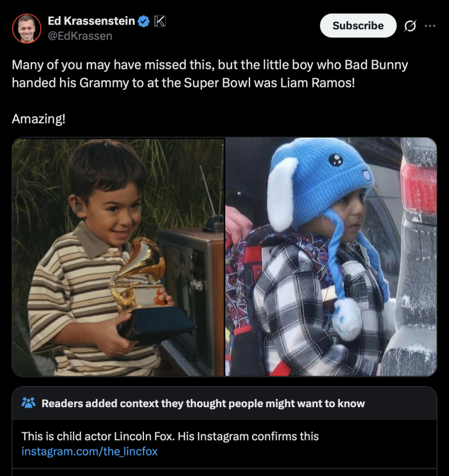Open the right photo of child in blue hat
This screenshot has width=449, height=476.
(x=331, y=257)
